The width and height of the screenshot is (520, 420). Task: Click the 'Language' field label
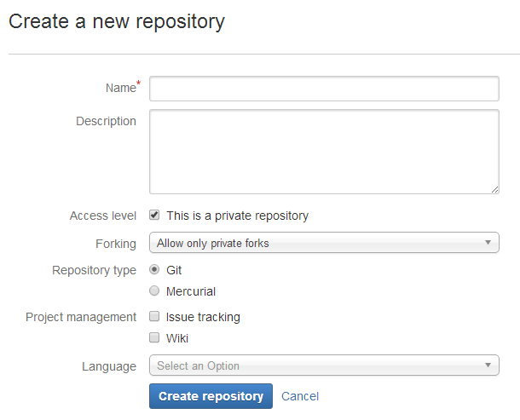pos(108,366)
